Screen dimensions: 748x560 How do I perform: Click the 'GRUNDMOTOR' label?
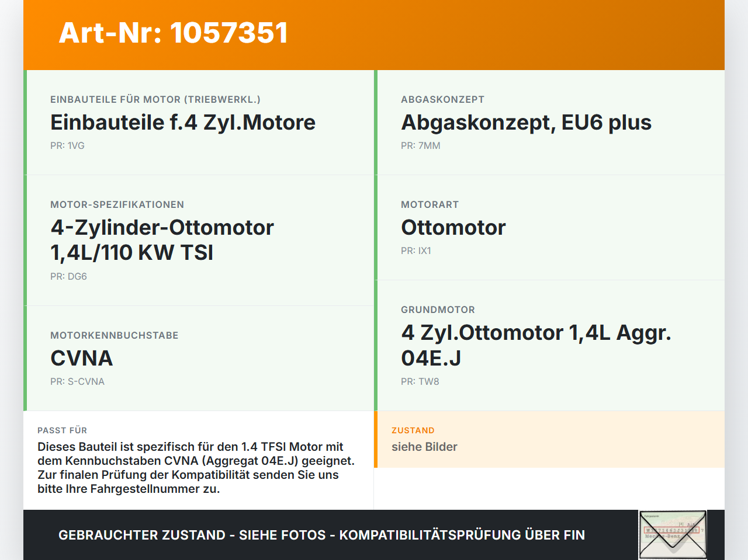(x=438, y=309)
